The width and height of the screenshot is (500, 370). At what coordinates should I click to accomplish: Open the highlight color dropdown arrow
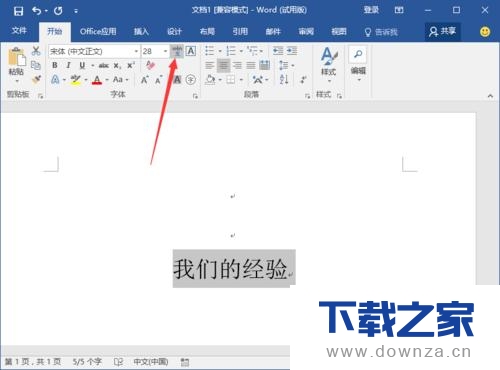(x=86, y=80)
